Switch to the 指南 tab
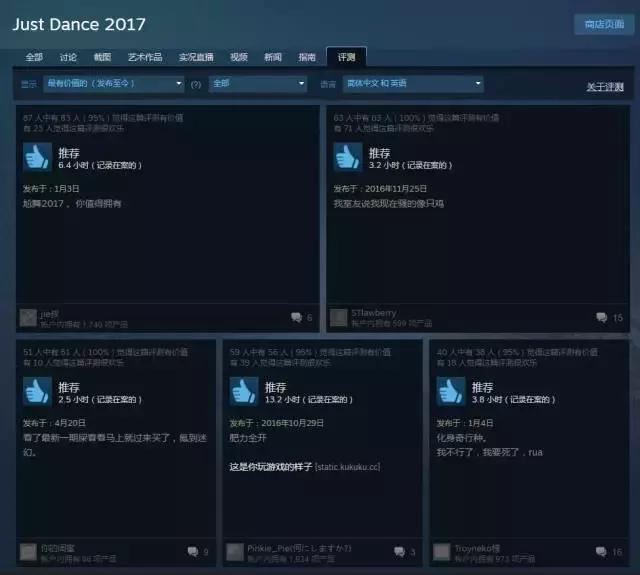The width and height of the screenshot is (640, 575). pos(307,57)
